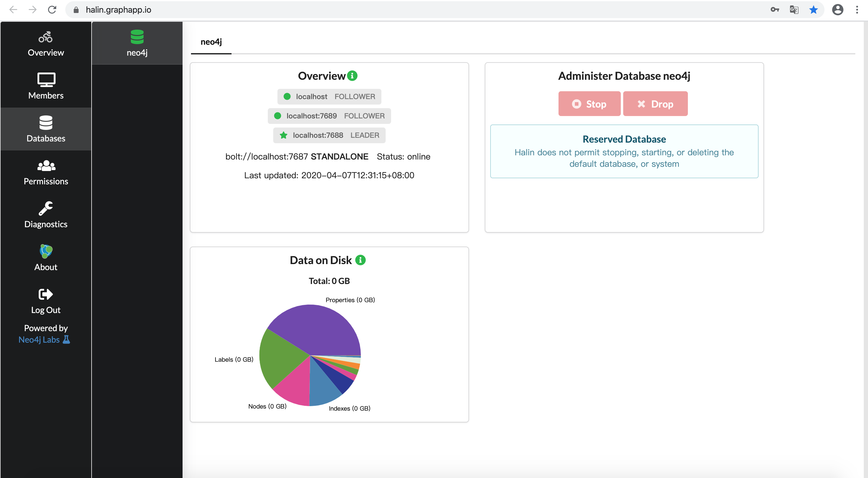Image resolution: width=868 pixels, height=478 pixels.
Task: Click the Drop database button
Action: [655, 104]
